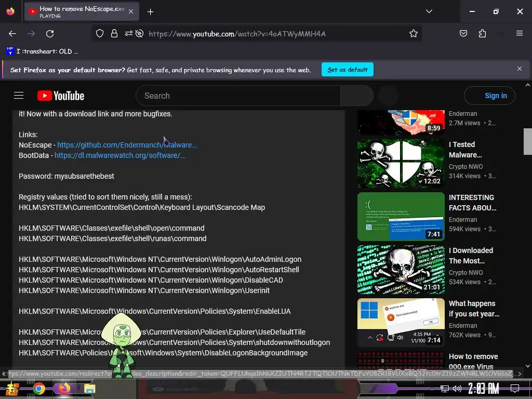This screenshot has width=532, height=399.
Task: Dismiss the default browser notification bar
Action: pyautogui.click(x=519, y=69)
